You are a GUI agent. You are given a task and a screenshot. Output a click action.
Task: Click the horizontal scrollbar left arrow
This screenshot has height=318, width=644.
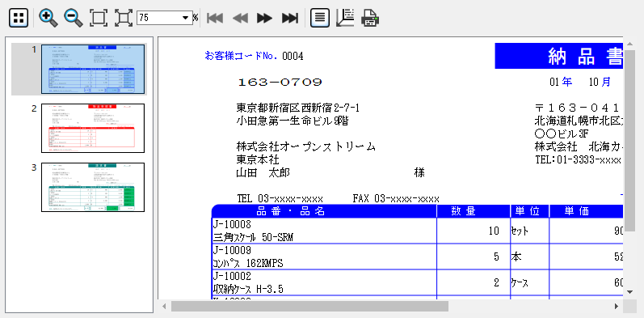click(x=164, y=306)
